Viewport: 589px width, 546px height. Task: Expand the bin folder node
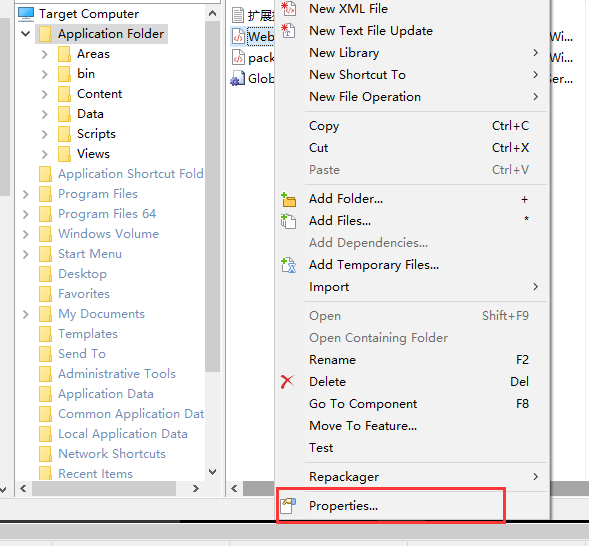point(45,74)
